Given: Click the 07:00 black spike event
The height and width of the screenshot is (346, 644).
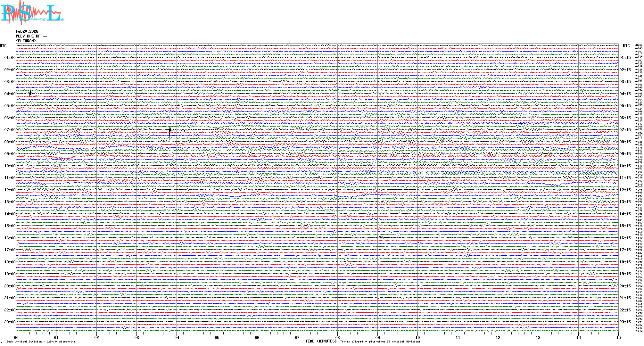Looking at the screenshot, I should click(x=170, y=130).
